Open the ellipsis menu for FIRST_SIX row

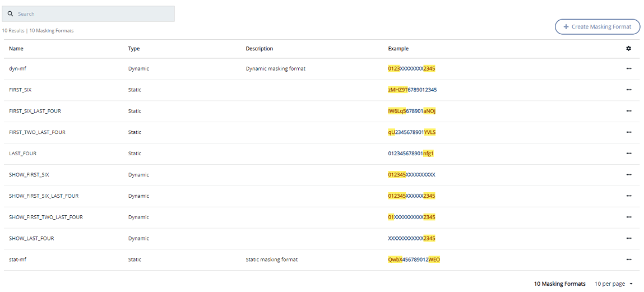[x=628, y=90]
